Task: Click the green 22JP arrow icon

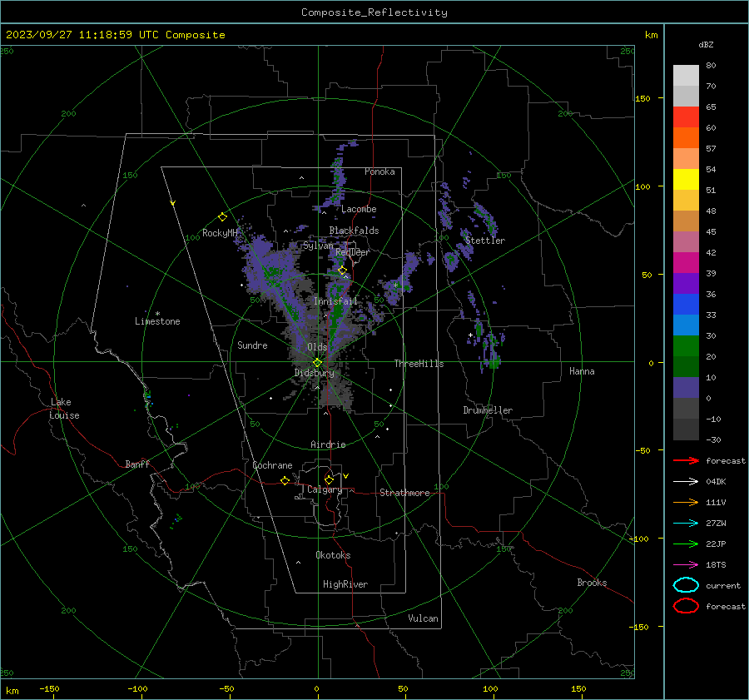Action: pyautogui.click(x=686, y=544)
